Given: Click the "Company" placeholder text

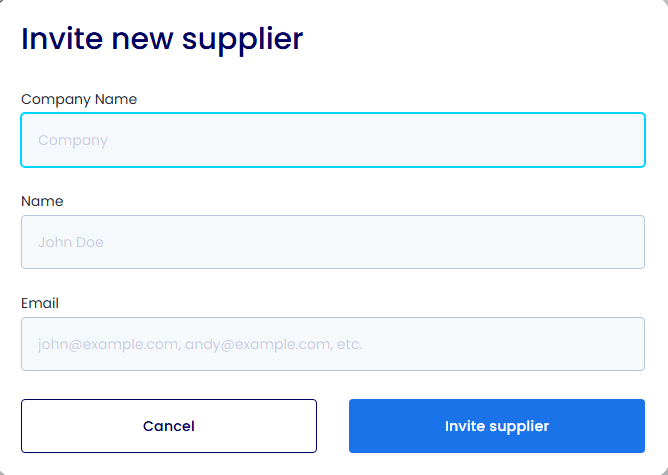Looking at the screenshot, I should pyautogui.click(x=73, y=141).
